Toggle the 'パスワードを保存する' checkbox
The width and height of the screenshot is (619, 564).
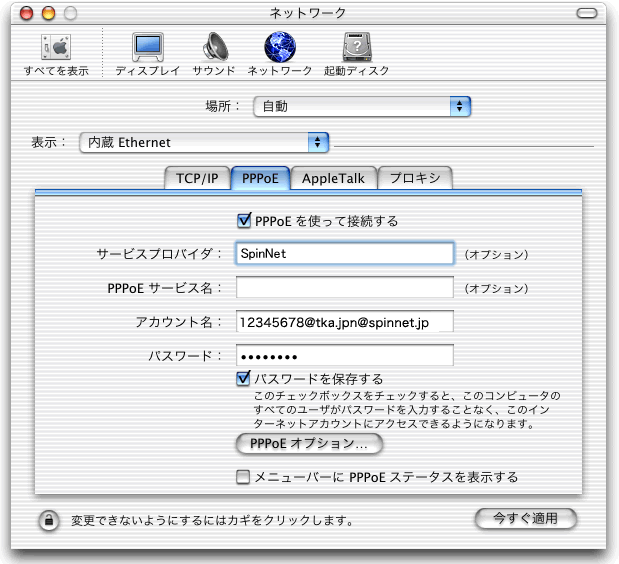pos(243,379)
